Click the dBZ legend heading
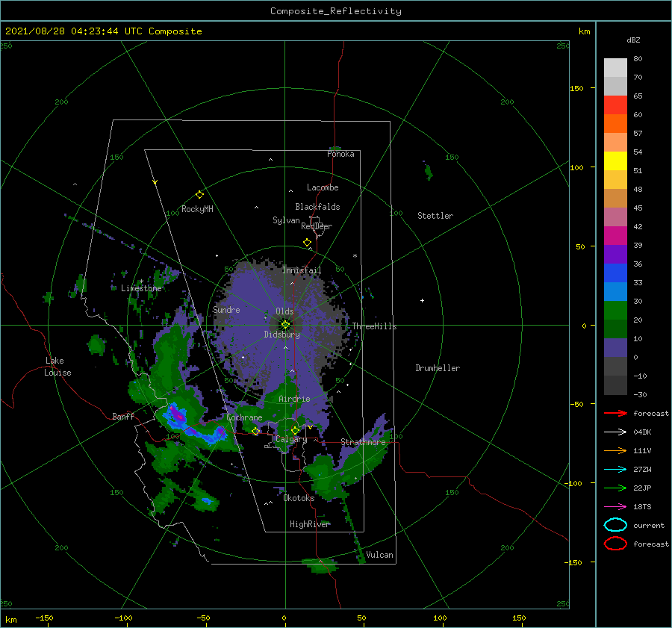Screen dimensions: 672x628 coord(633,40)
